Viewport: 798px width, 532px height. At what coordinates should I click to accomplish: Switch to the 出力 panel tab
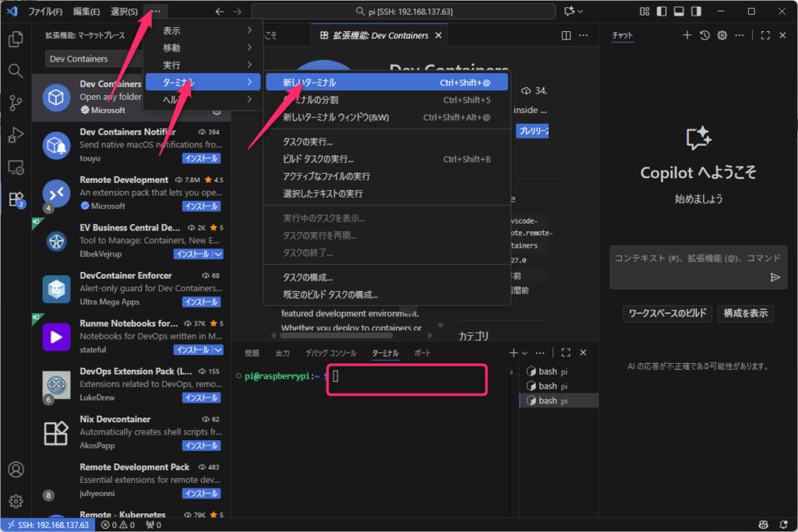click(282, 353)
